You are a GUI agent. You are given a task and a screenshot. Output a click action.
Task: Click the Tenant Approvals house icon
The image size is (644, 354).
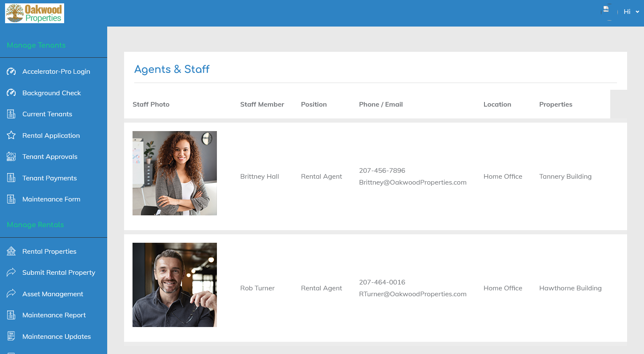tap(11, 156)
